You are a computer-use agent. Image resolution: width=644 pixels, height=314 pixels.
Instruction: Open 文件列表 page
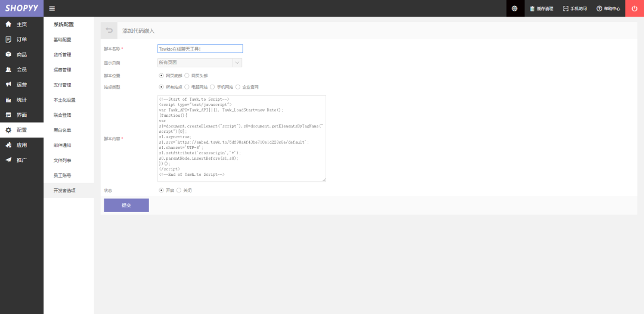point(63,160)
